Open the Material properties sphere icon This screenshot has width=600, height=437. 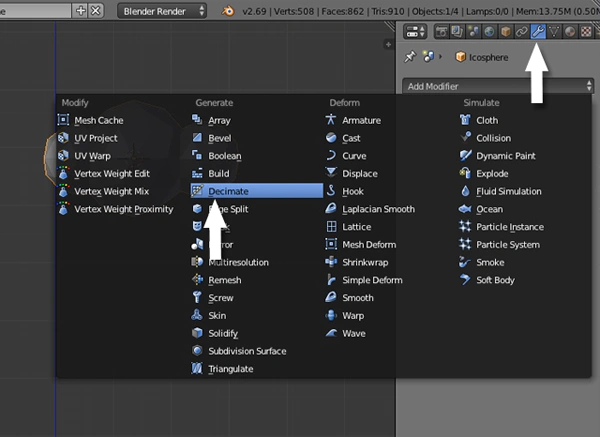570,31
